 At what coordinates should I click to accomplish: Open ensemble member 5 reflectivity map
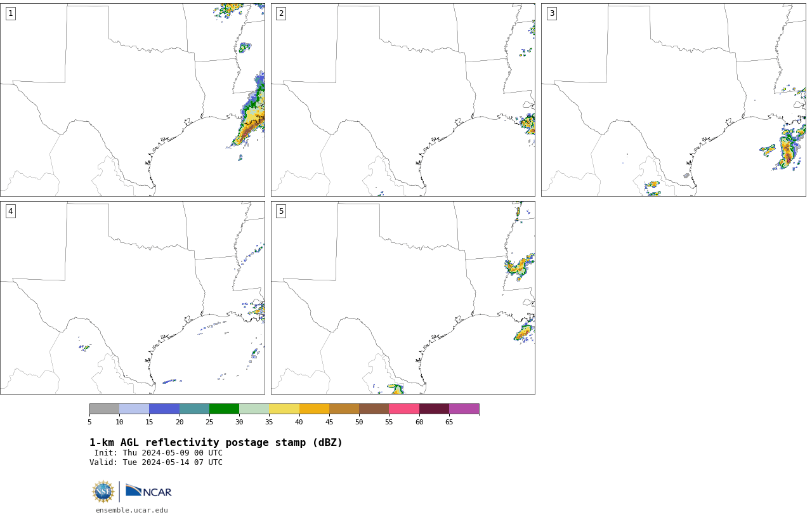click(x=403, y=298)
